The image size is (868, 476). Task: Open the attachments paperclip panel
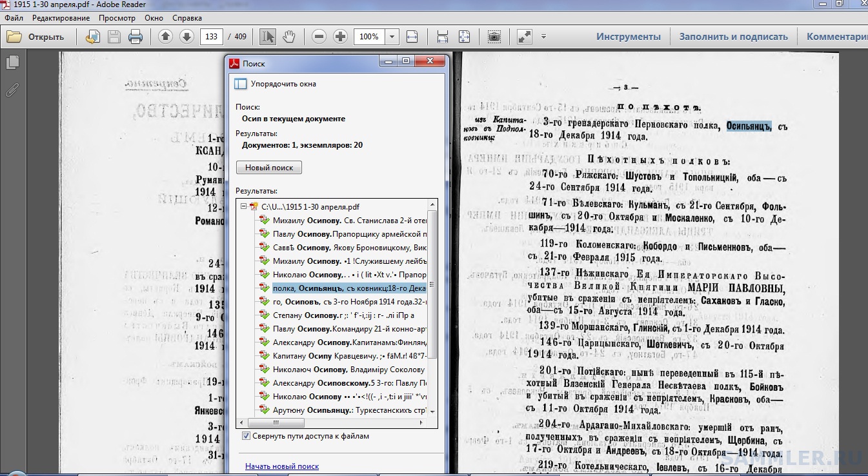(x=12, y=90)
